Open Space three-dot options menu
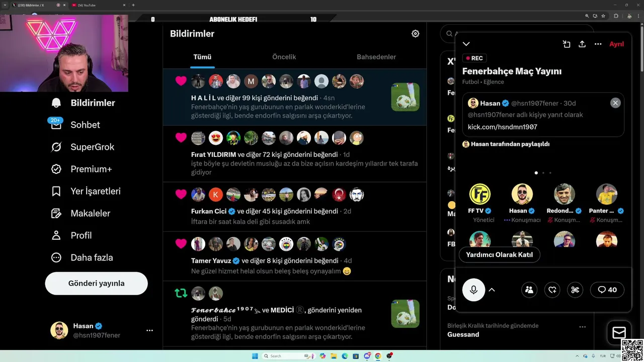 (598, 44)
